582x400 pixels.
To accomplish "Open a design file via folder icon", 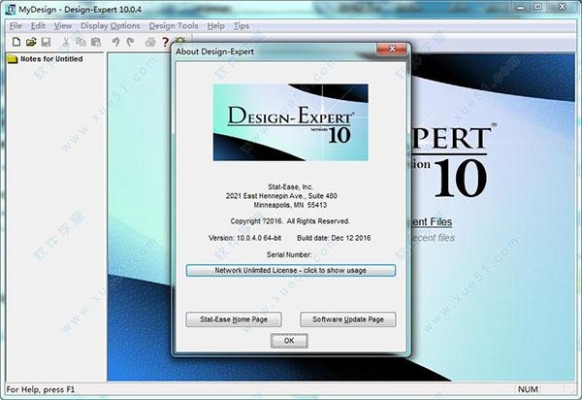I will (x=31, y=42).
